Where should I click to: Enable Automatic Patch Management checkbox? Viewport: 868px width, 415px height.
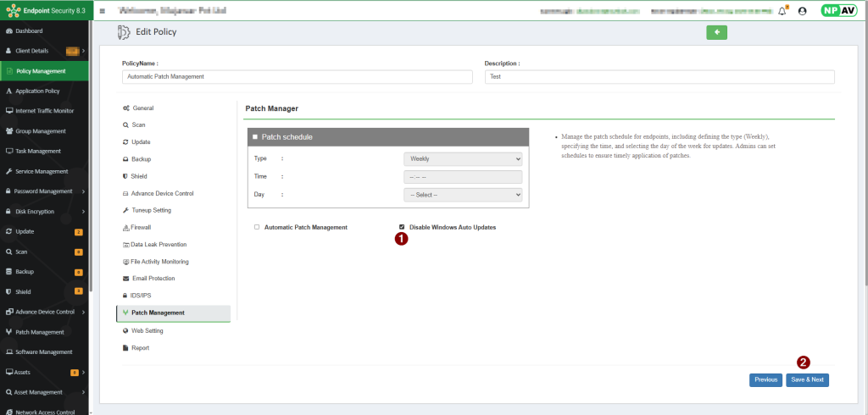click(257, 227)
